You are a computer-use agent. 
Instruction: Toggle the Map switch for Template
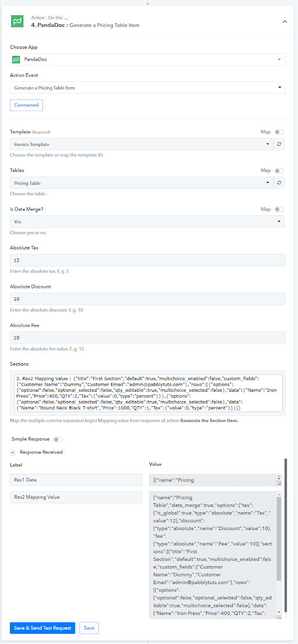pyautogui.click(x=279, y=133)
